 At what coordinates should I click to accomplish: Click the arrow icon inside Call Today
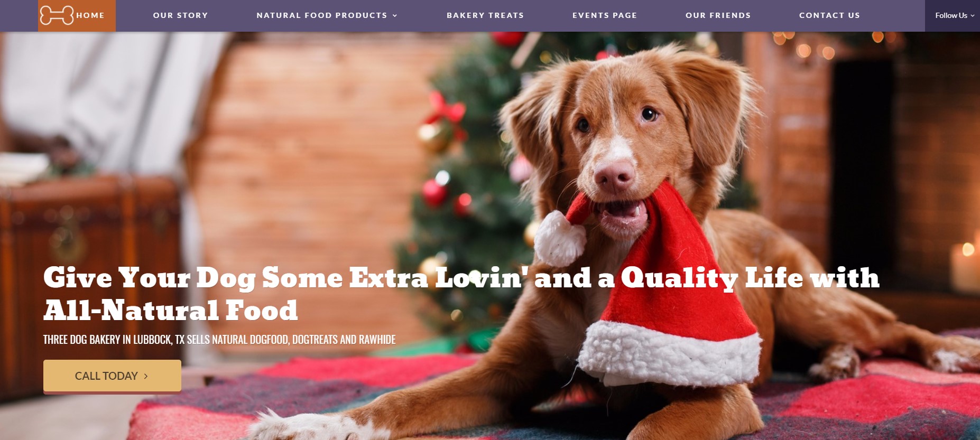pyautogui.click(x=146, y=376)
